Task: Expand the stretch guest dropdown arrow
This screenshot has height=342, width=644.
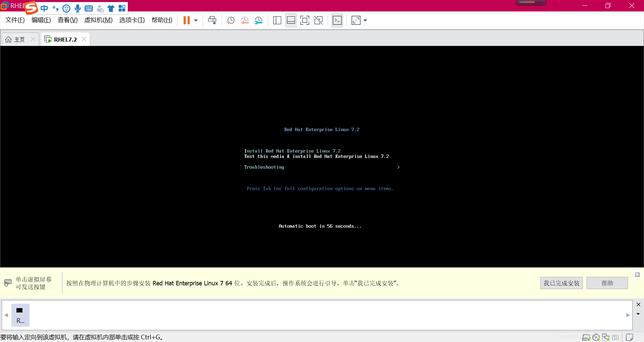Action: [x=365, y=20]
